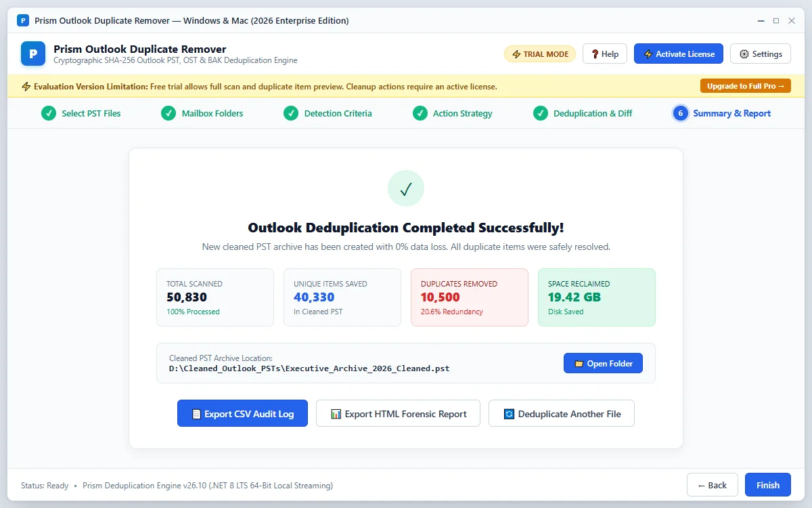Select the Summary & Report step
812x508 pixels.
[722, 113]
